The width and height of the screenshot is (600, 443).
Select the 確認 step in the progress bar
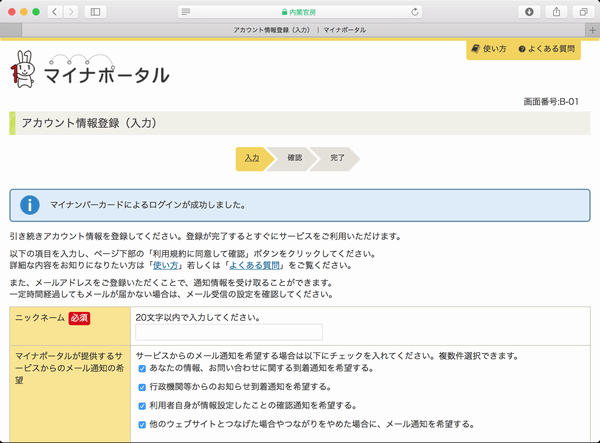pyautogui.click(x=295, y=158)
